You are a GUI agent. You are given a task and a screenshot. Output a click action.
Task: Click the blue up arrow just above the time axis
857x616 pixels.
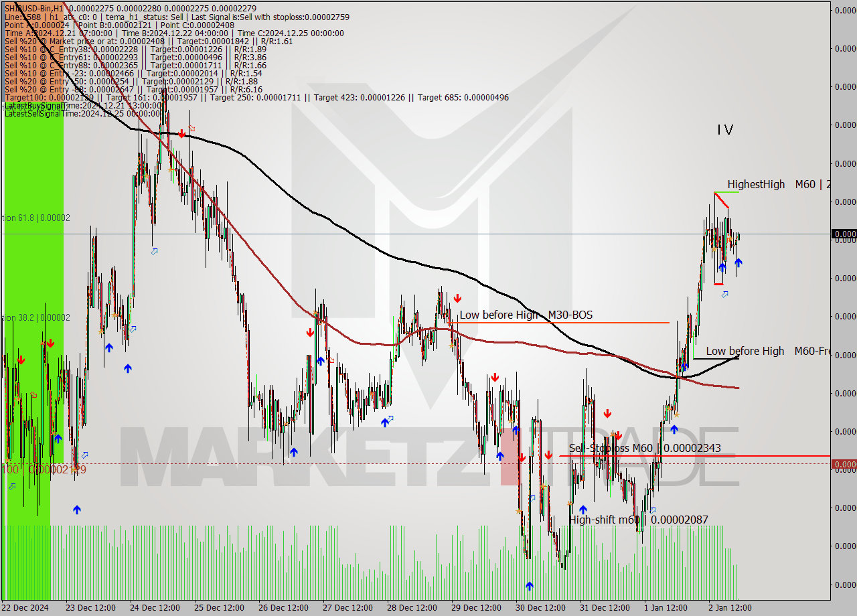(530, 586)
